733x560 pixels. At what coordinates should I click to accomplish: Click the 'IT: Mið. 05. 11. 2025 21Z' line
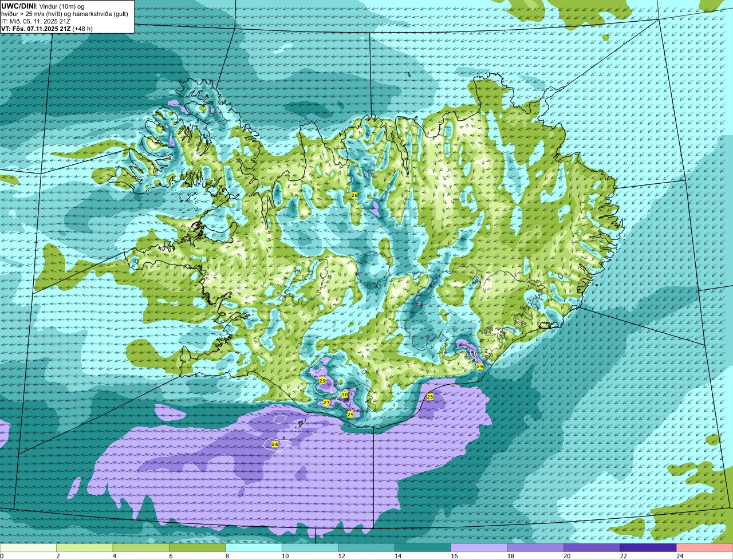click(x=36, y=21)
